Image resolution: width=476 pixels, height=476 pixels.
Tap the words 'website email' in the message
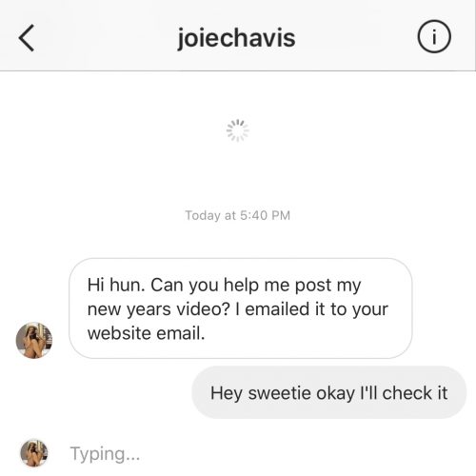coord(145,334)
